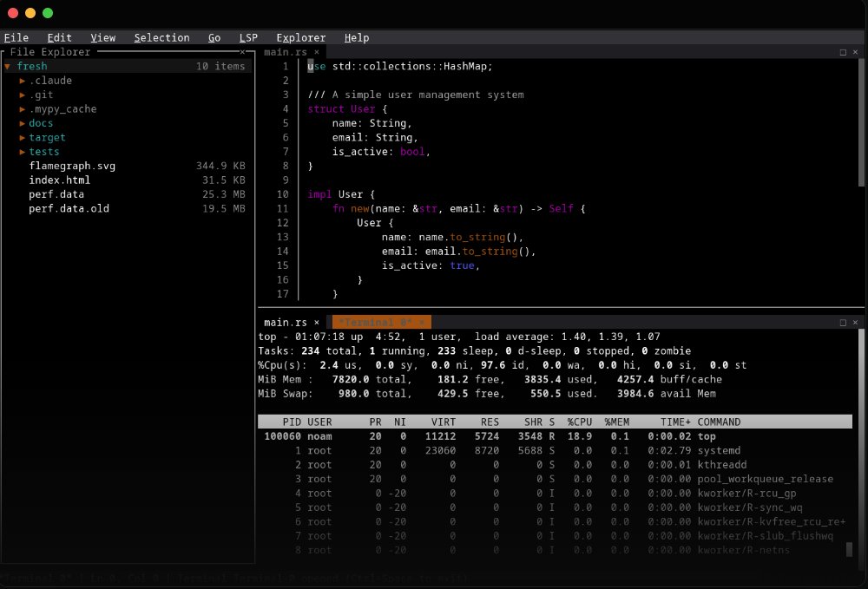This screenshot has width=868, height=589.
Task: Expand the .claude folder
Action: pyautogui.click(x=23, y=81)
